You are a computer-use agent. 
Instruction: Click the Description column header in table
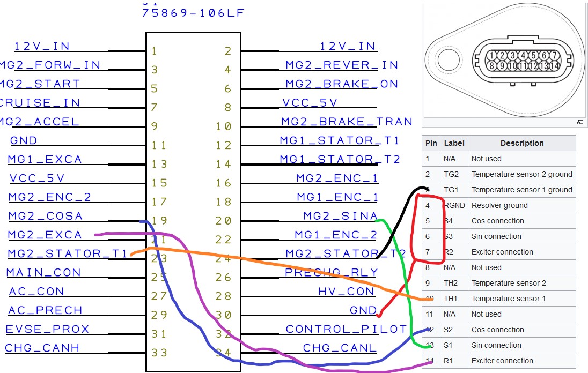(x=522, y=143)
